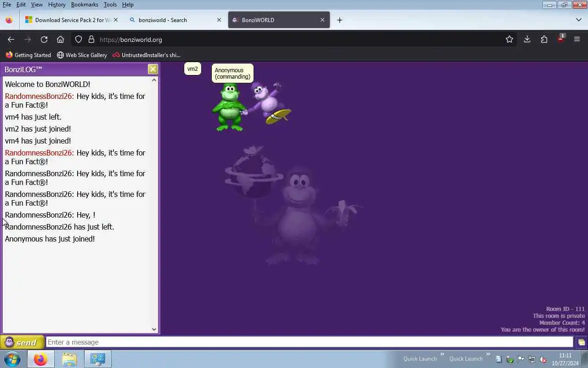Image resolution: width=588 pixels, height=368 pixels.
Task: Click the network tray icon
Action: point(531,359)
